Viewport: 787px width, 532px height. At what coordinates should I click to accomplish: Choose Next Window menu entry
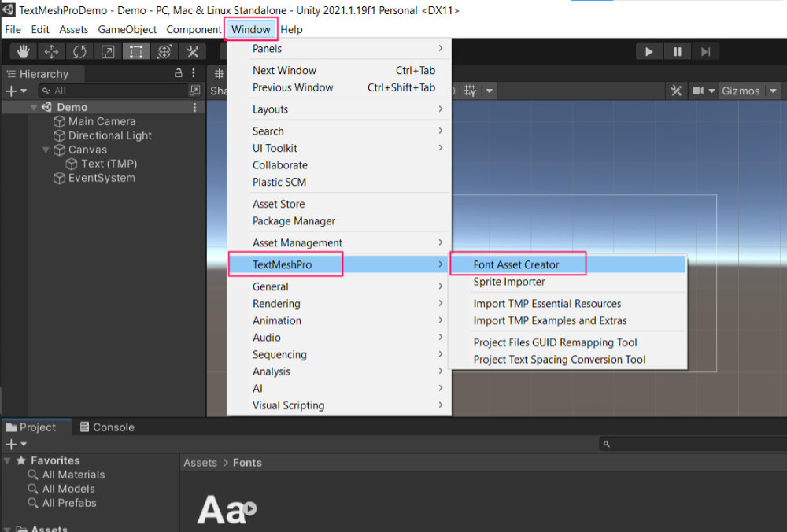339,71
